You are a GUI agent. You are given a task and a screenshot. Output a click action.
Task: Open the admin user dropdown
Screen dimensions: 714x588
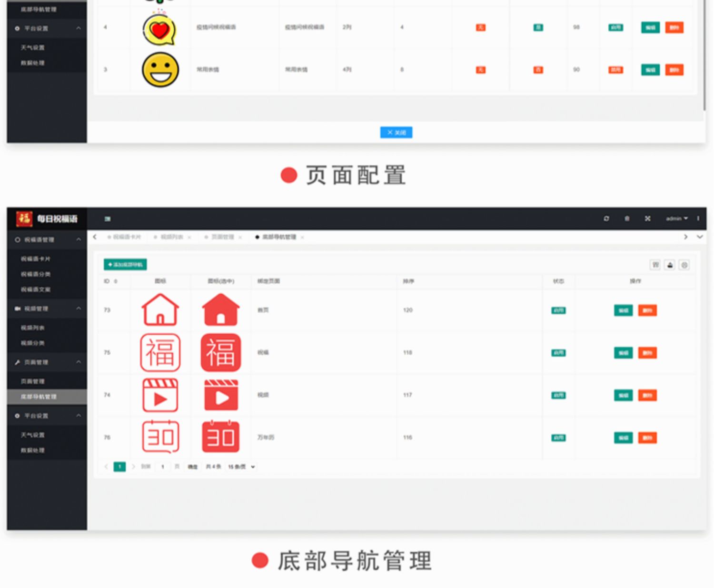(676, 219)
